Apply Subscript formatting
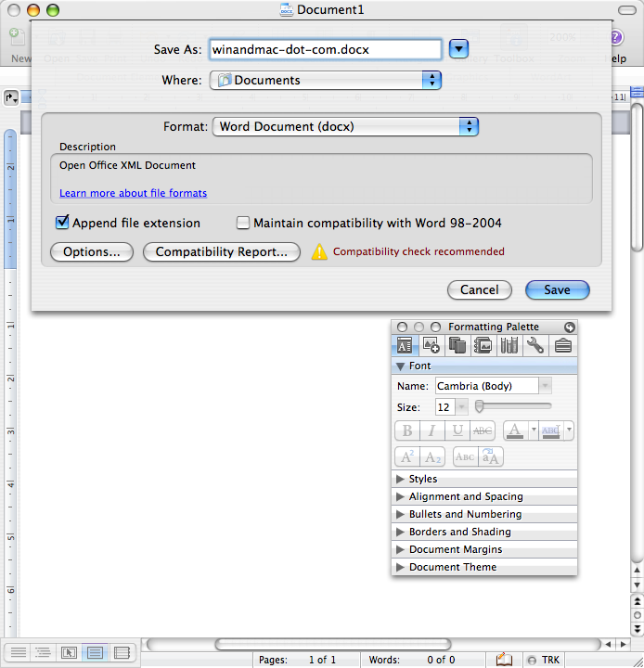The image size is (644, 668). [x=432, y=456]
